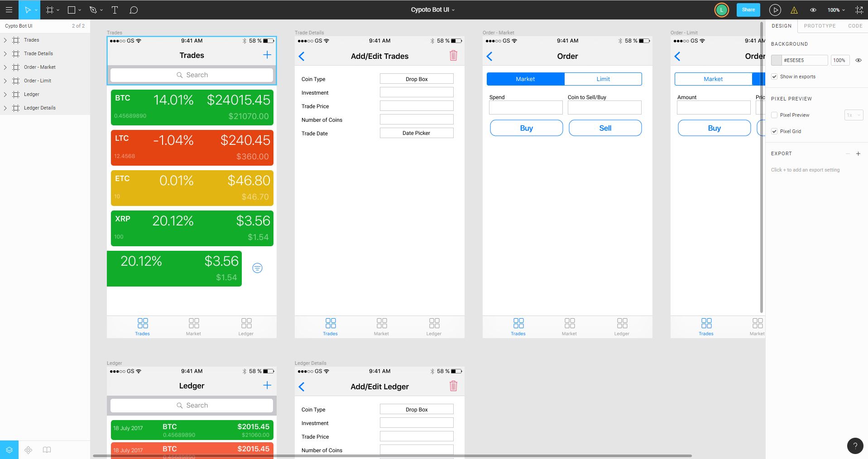Open the help menu
The width and height of the screenshot is (868, 459).
coord(855,446)
